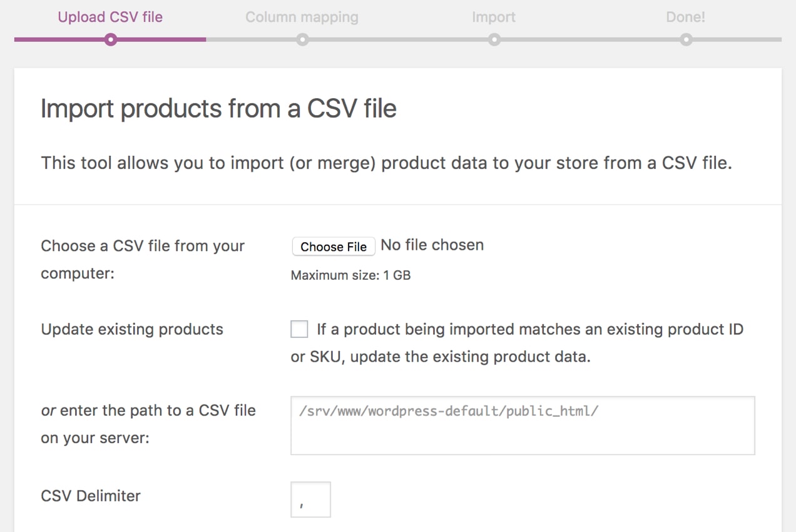Screen dimensions: 796x532
Task: Enable the Update existing products checkbox
Action: pyautogui.click(x=299, y=329)
